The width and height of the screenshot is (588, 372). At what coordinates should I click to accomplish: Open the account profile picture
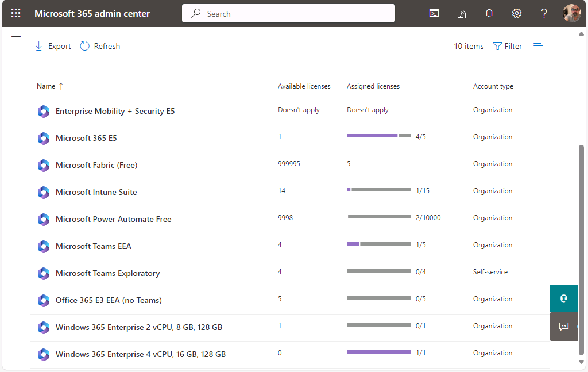tap(571, 14)
